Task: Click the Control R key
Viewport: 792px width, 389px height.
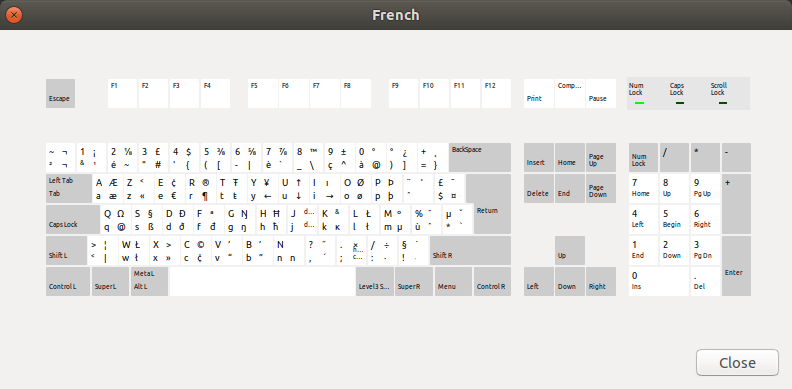Action: [x=492, y=281]
